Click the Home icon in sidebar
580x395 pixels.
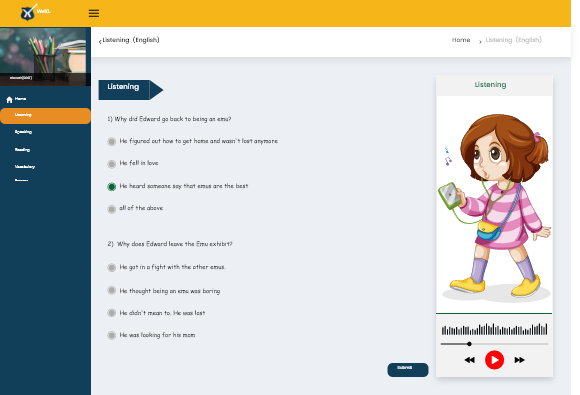click(x=10, y=99)
